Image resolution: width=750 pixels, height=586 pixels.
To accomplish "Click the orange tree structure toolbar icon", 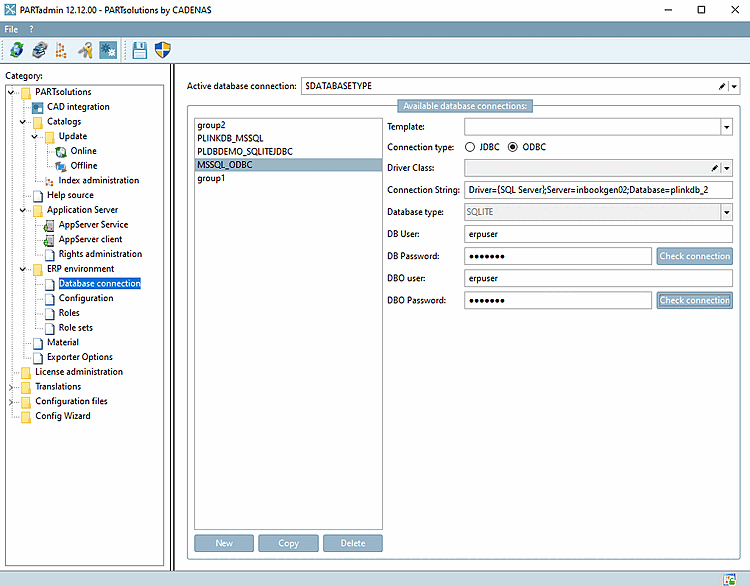I will (61, 50).
